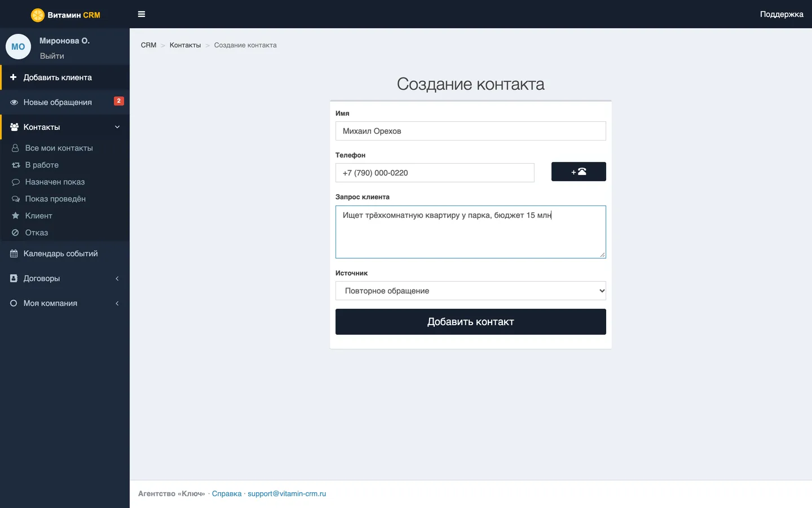Screen dimensions: 812x508
Task: Toggle the hamburger sidebar menu icon
Action: [142, 14]
